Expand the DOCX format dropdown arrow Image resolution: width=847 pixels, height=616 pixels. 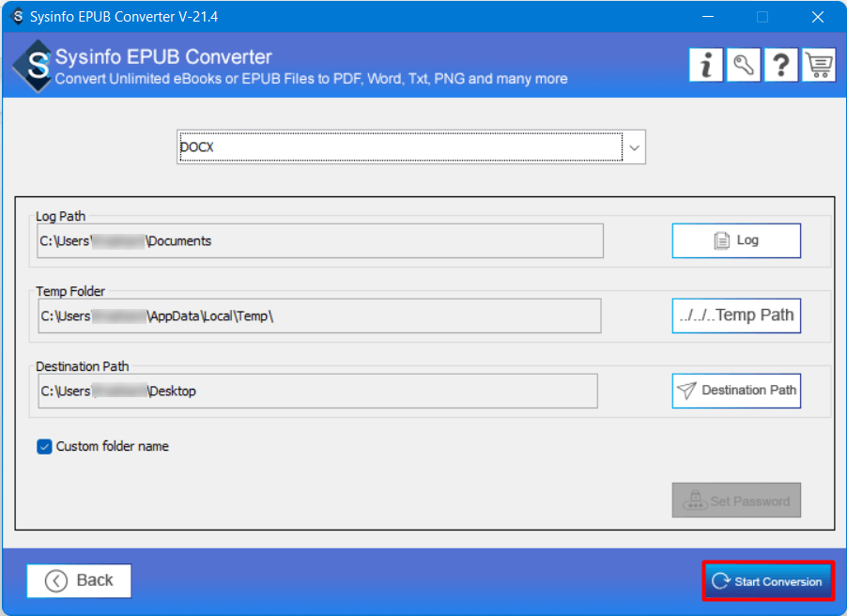(634, 147)
